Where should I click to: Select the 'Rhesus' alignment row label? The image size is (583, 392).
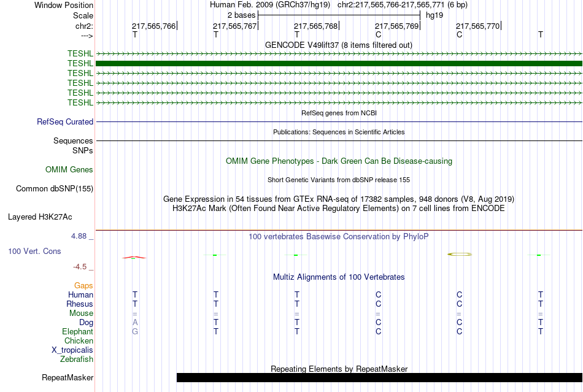pos(80,304)
